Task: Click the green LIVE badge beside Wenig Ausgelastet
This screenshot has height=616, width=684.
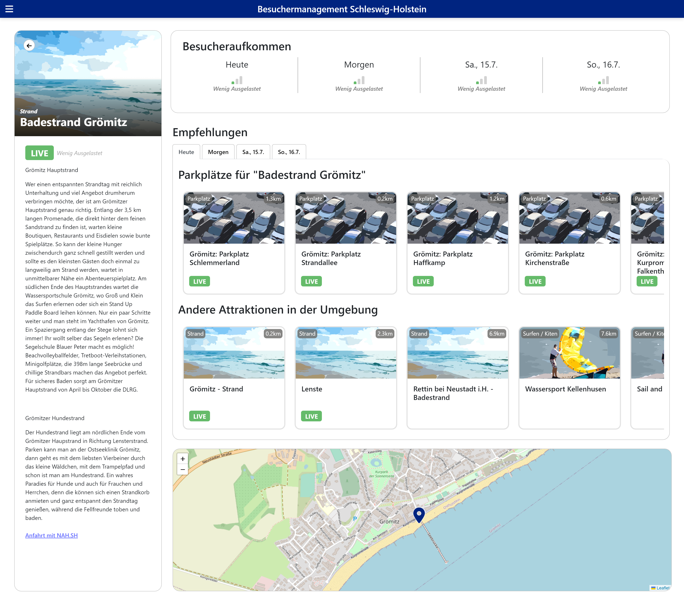Action: pos(39,153)
